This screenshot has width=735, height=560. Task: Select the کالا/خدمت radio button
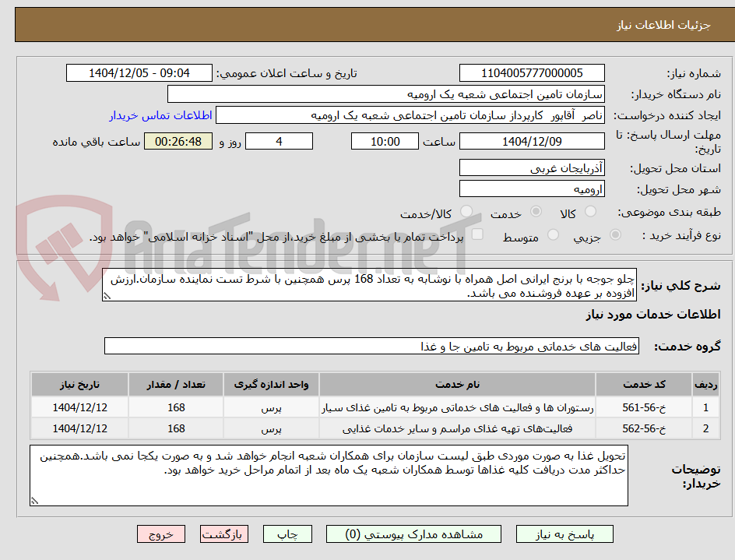pos(466,212)
